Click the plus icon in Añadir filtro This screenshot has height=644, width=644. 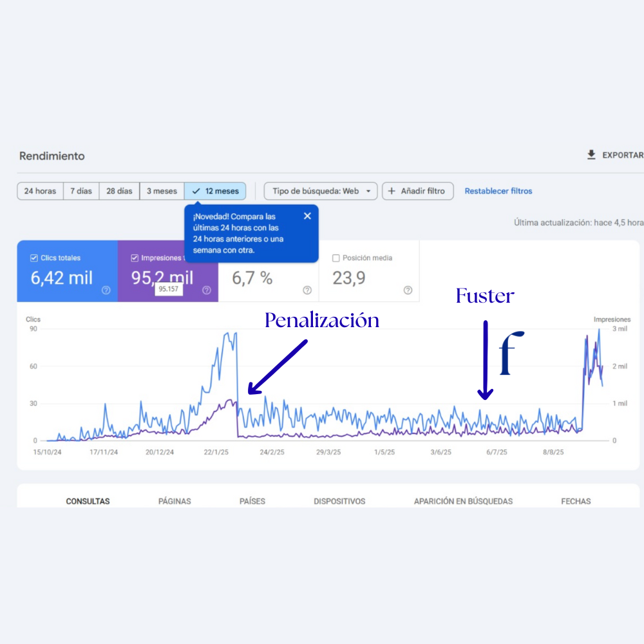pos(392,191)
